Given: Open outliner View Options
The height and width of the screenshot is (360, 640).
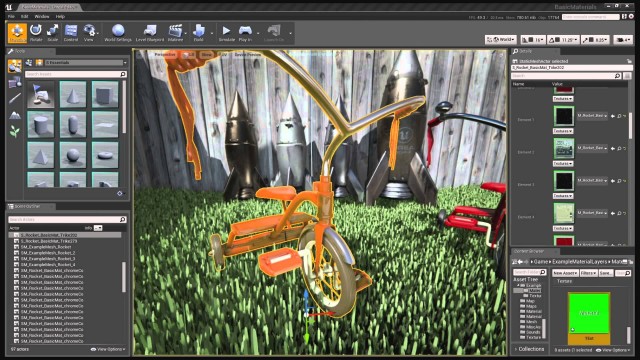Looking at the screenshot, I should coord(108,350).
